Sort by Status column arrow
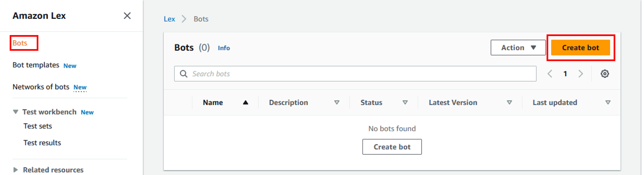Screen dimensions: 644x175 tap(405, 103)
